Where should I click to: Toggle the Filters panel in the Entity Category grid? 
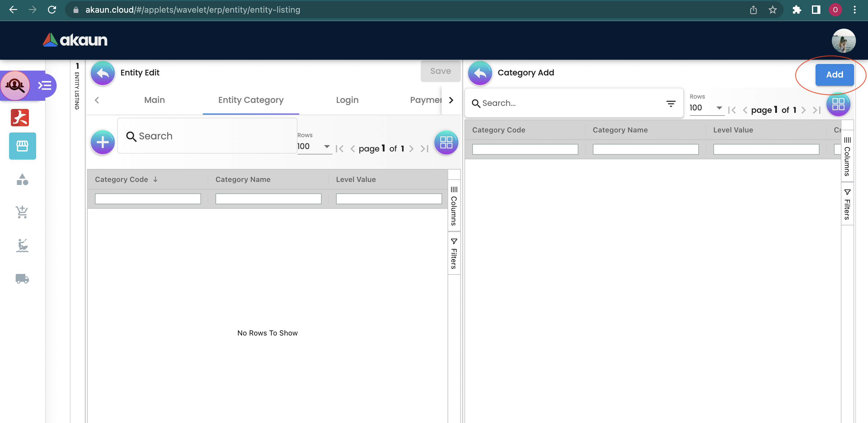[x=454, y=253]
